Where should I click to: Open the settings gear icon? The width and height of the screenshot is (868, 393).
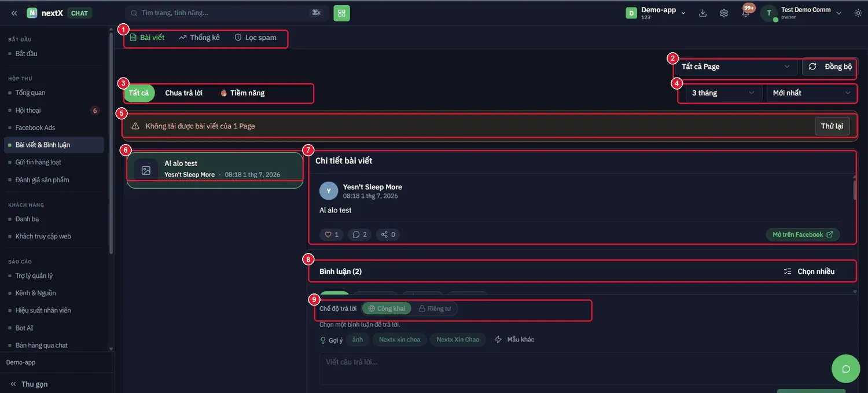pyautogui.click(x=724, y=13)
